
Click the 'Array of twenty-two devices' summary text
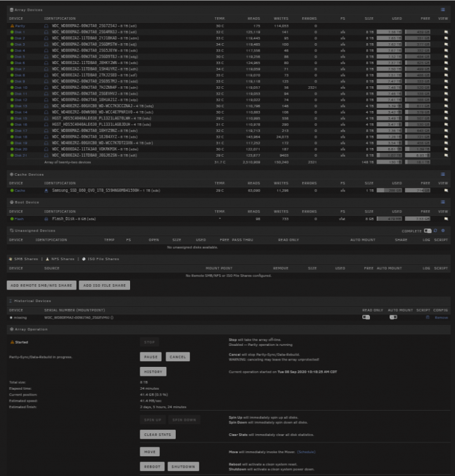point(68,162)
